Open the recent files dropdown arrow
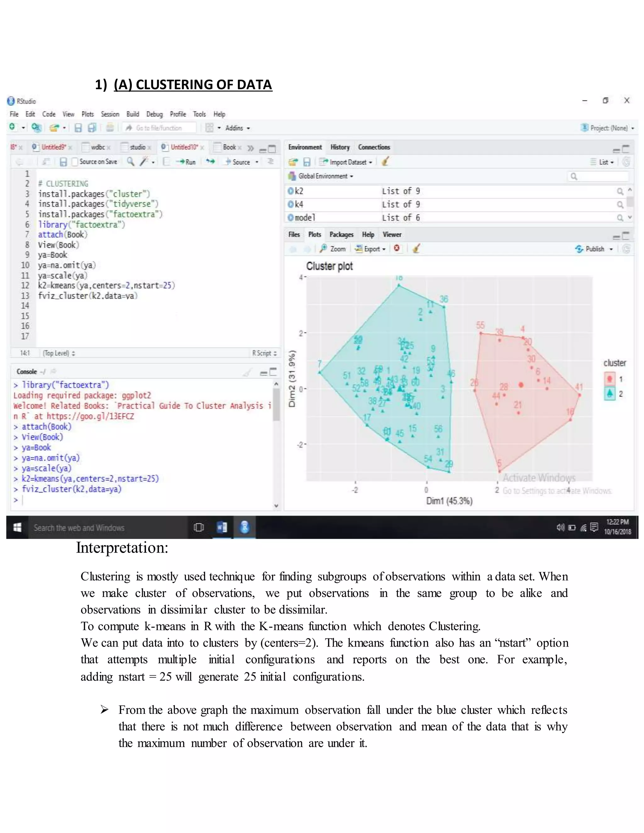 pos(64,128)
